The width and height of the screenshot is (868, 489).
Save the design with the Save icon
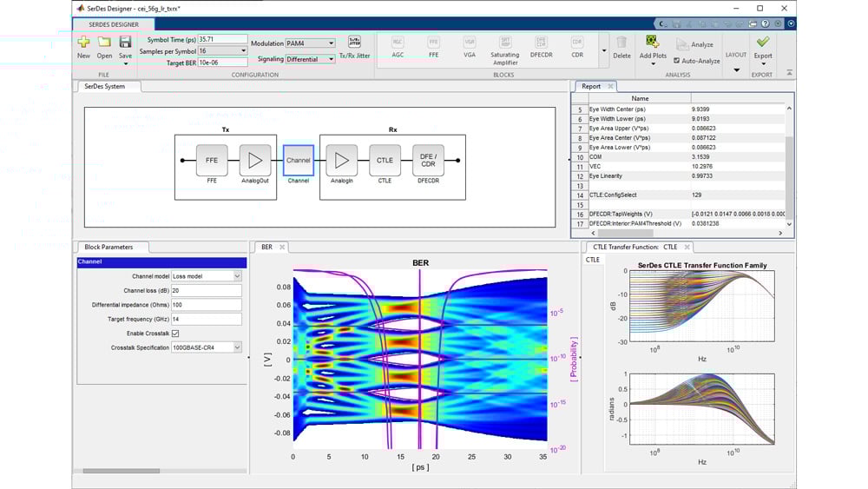(x=125, y=42)
